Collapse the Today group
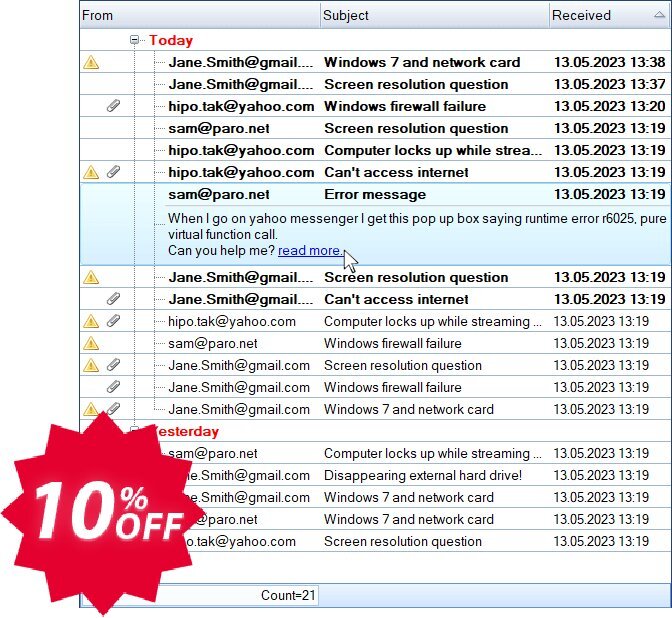672x618 pixels. pos(134,40)
